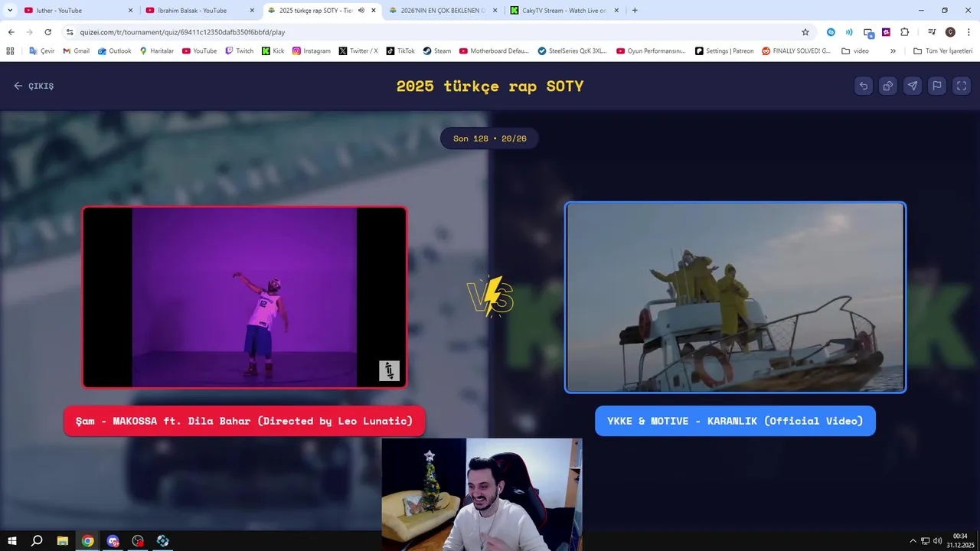The image size is (980, 551).
Task: Click the copy link icon in quiz header
Action: point(888,86)
